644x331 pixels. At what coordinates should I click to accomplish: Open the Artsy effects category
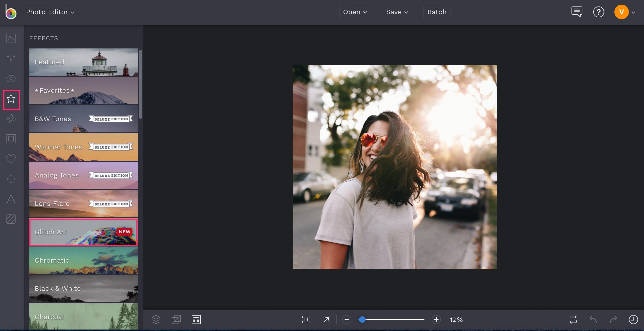pyautogui.click(x=11, y=119)
